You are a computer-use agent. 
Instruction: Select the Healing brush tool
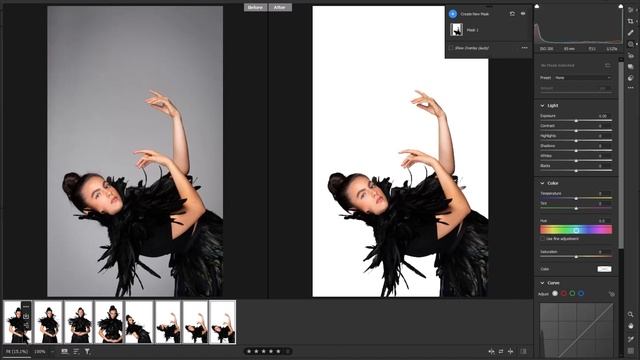631,33
